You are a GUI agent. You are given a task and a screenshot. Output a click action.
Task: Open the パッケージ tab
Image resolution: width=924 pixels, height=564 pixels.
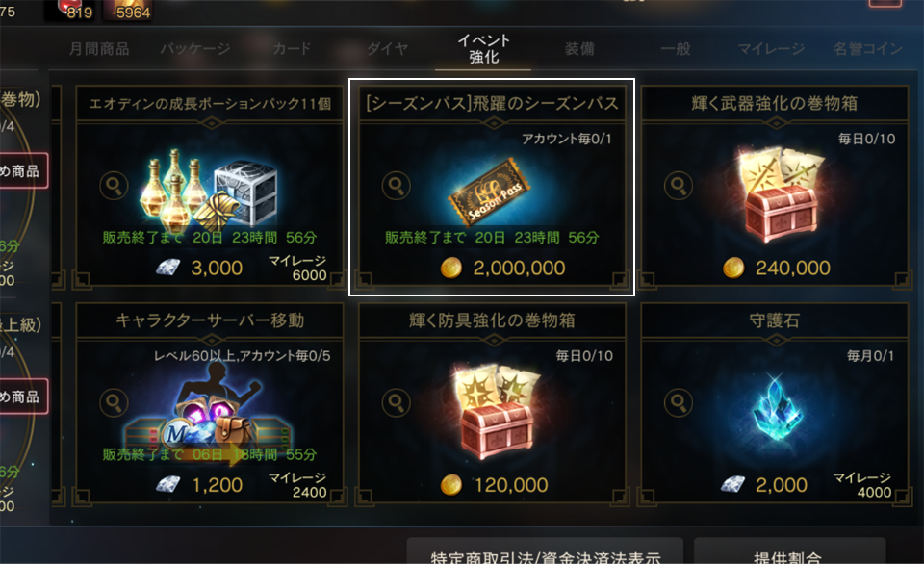click(x=195, y=49)
